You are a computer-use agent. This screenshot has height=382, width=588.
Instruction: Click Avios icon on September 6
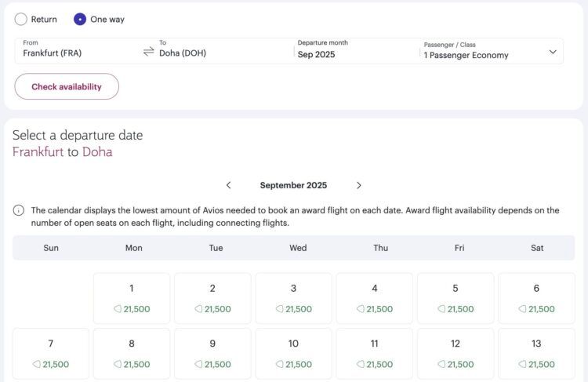(523, 309)
